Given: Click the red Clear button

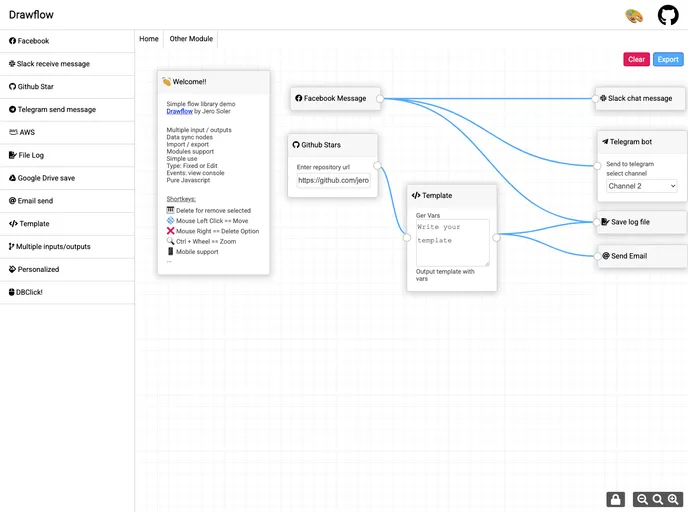Looking at the screenshot, I should 636,59.
